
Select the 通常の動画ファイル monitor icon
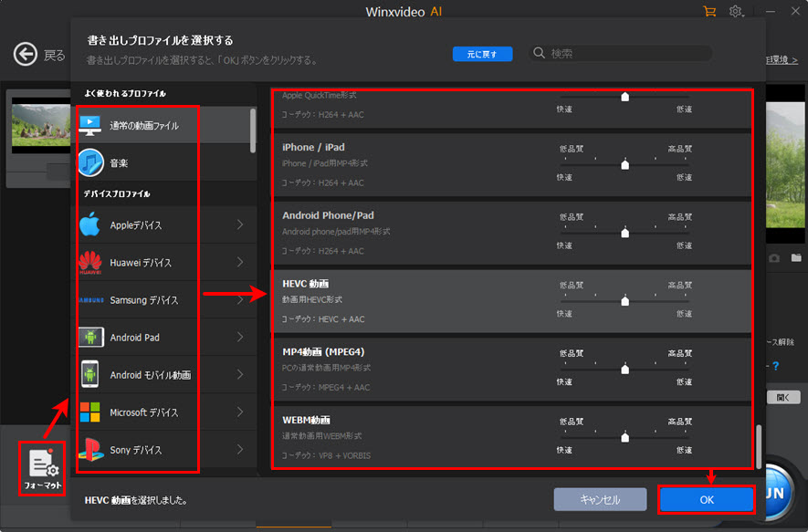click(x=90, y=125)
